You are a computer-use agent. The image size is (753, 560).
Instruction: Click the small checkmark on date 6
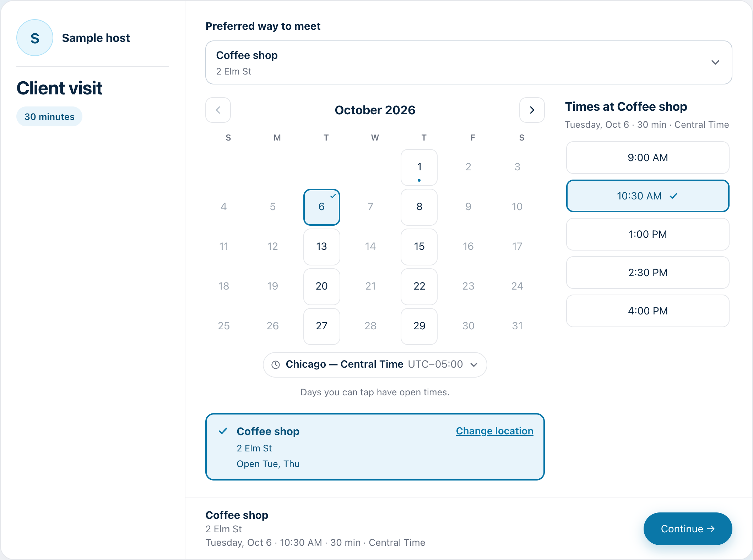[x=333, y=196]
